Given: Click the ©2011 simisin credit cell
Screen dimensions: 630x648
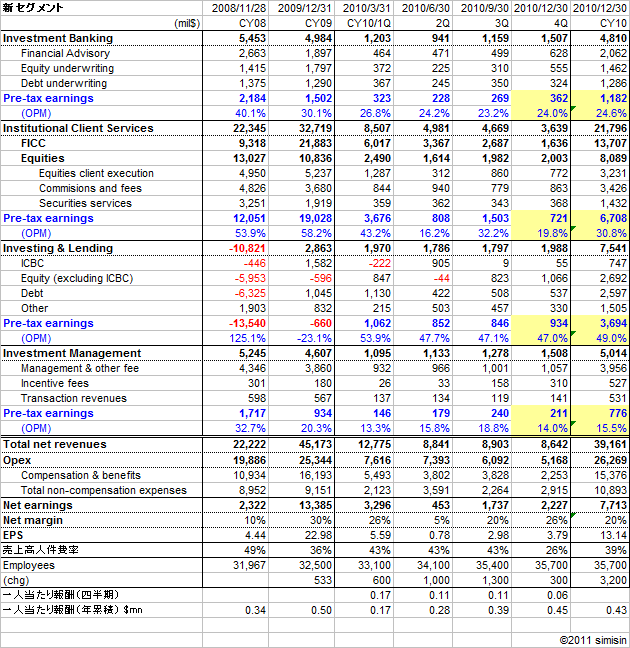Looking at the screenshot, I should [593, 640].
